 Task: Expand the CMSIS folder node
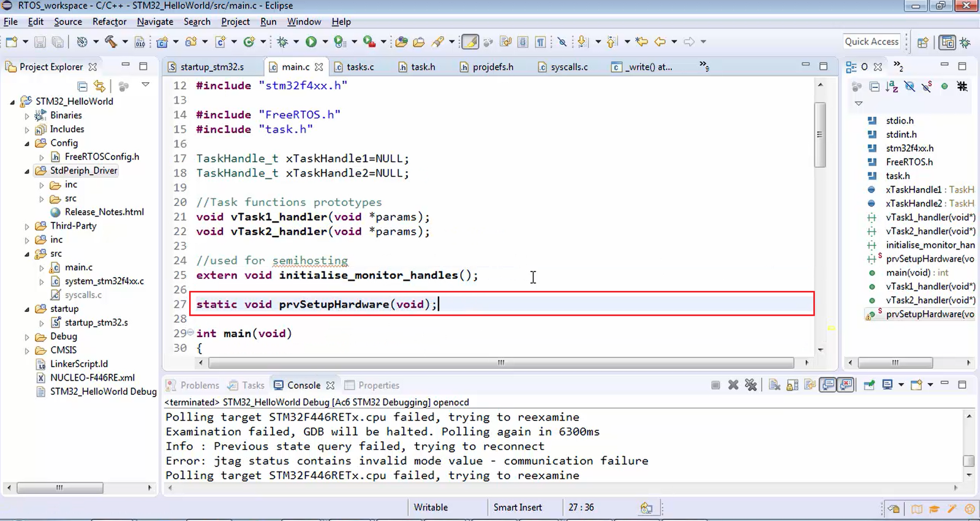(27, 351)
